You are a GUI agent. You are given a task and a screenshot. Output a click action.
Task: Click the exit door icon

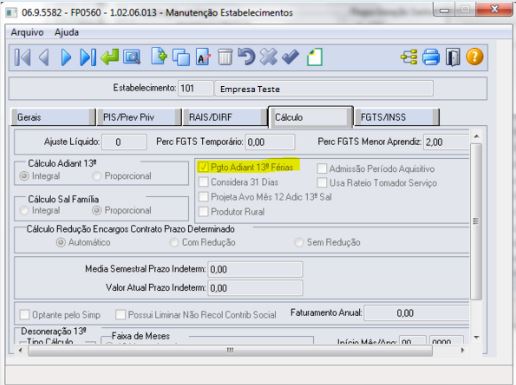tap(453, 57)
